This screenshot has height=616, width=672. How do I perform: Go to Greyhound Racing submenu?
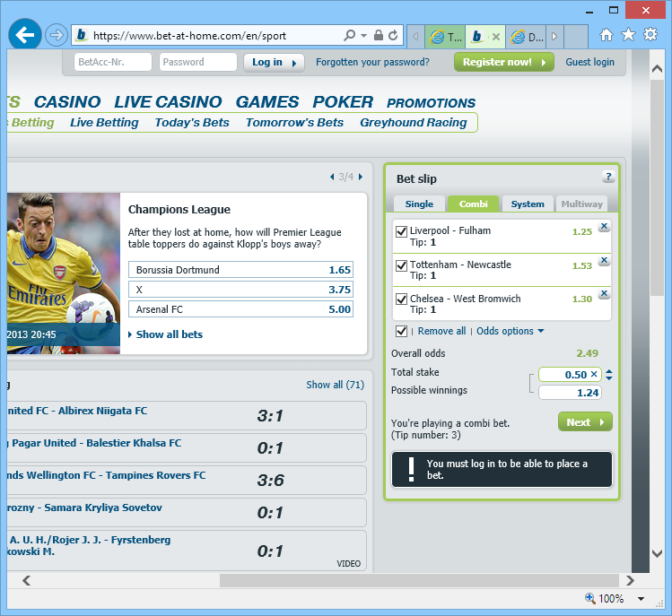(413, 123)
